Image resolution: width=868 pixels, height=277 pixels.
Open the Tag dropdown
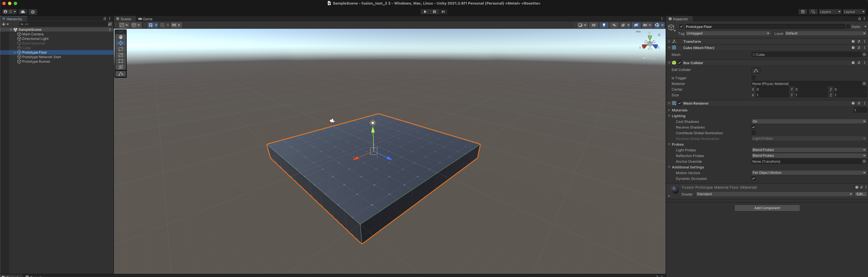click(x=728, y=33)
